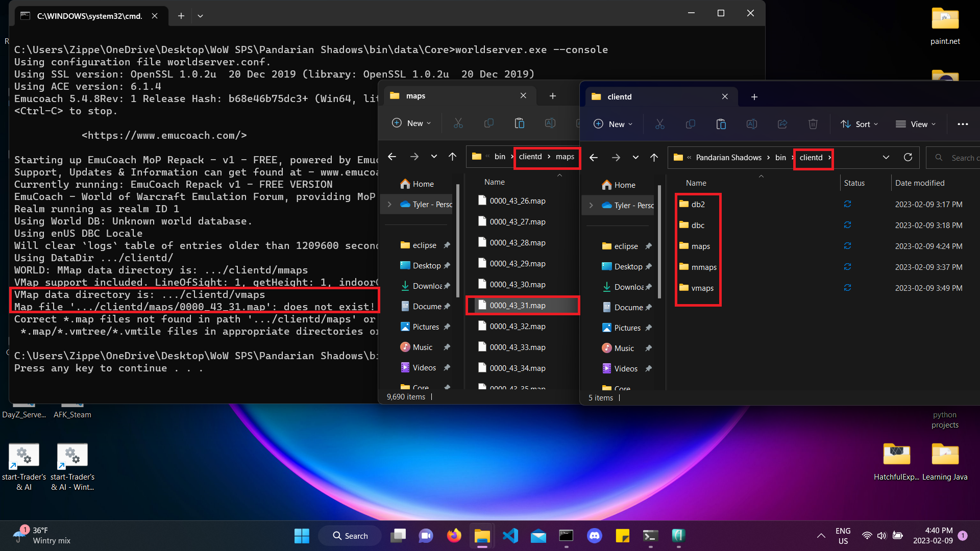Open New dropdown in maps window
Image resolution: width=980 pixels, height=551 pixels.
pyautogui.click(x=411, y=123)
